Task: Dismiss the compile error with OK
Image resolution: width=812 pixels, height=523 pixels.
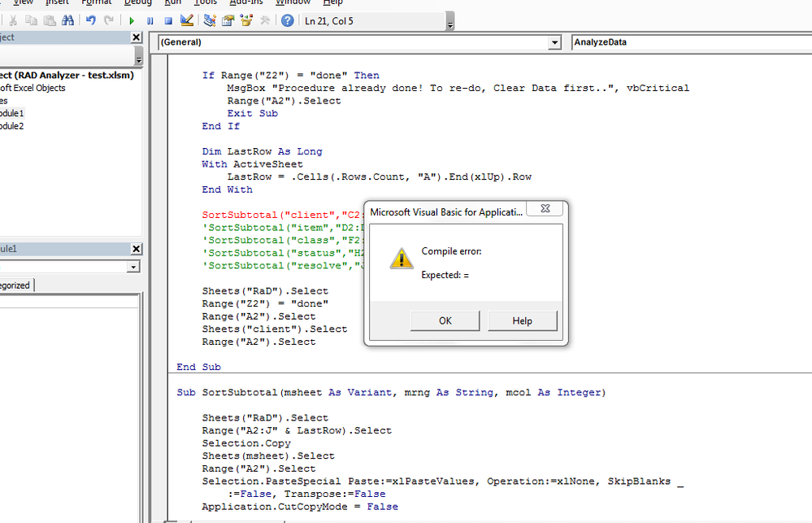Action: pos(445,320)
